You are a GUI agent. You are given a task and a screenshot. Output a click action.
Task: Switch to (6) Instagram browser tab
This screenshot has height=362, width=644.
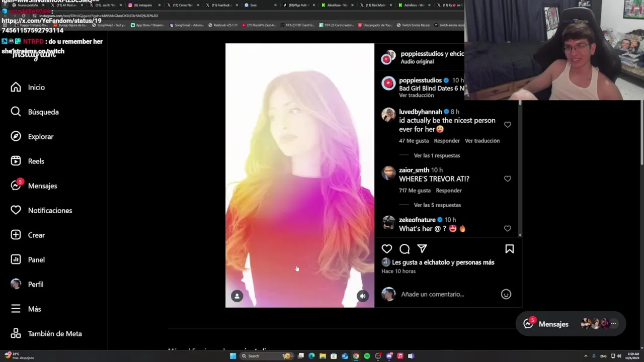click(x=143, y=5)
